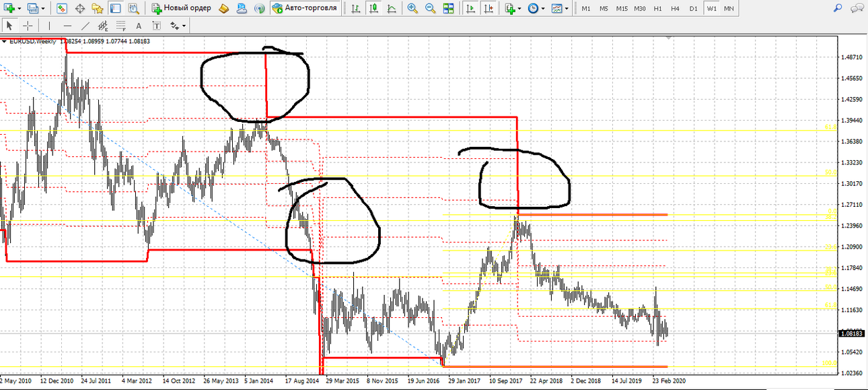
Task: Select the D1 timeframe
Action: pyautogui.click(x=693, y=8)
